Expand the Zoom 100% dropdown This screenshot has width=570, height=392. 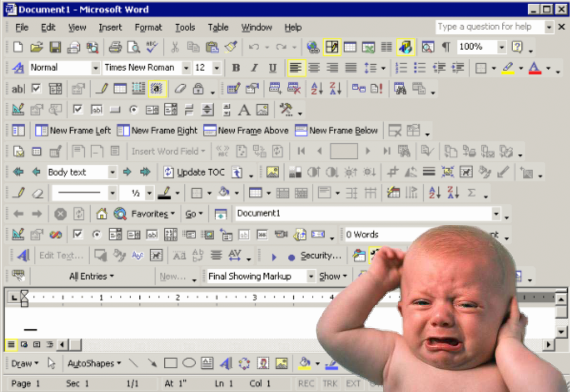(x=501, y=47)
